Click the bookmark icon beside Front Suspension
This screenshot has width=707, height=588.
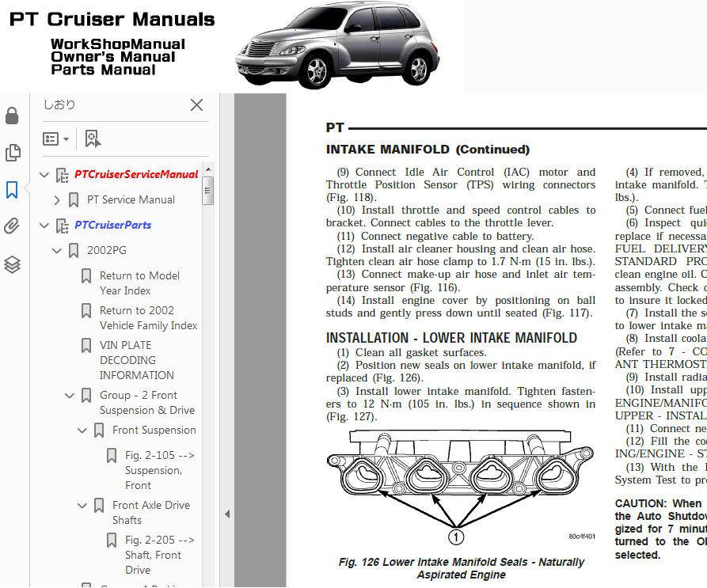click(99, 431)
